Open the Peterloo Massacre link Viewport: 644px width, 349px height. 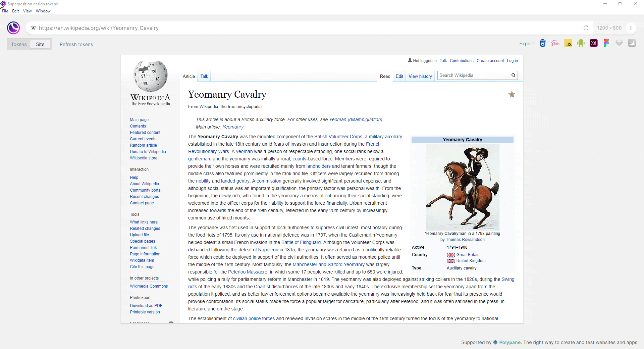[x=248, y=272]
